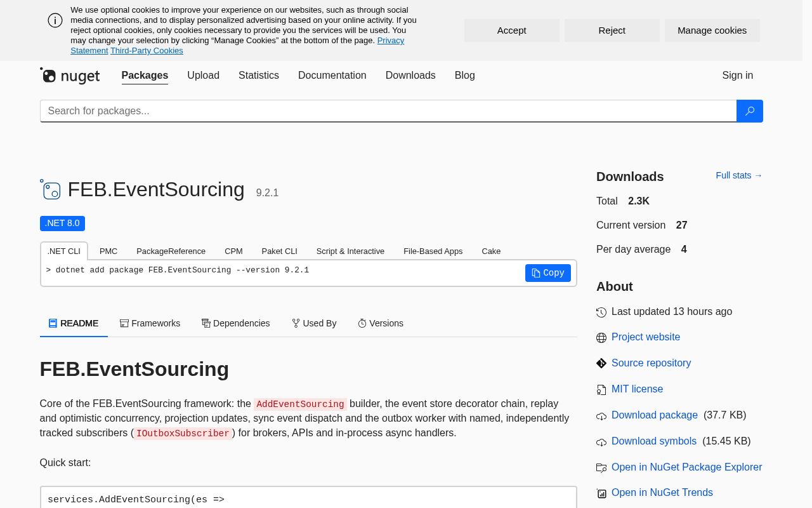This screenshot has height=508, width=812.
Task: Open the Third-Party Cookies link
Action: [147, 51]
